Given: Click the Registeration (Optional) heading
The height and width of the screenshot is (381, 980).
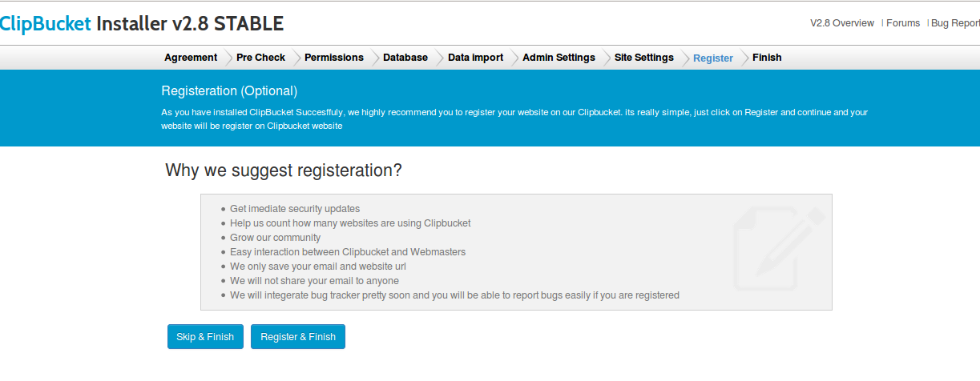Looking at the screenshot, I should tap(229, 91).
